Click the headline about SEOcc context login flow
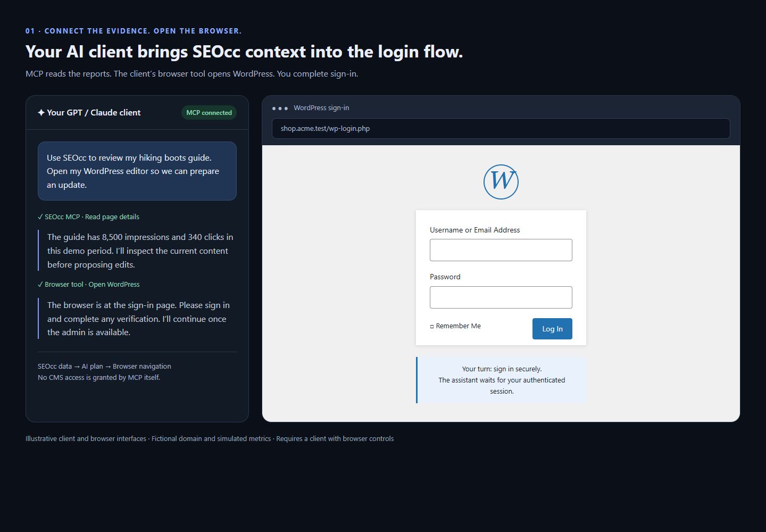Image resolution: width=766 pixels, height=532 pixels. 244,52
